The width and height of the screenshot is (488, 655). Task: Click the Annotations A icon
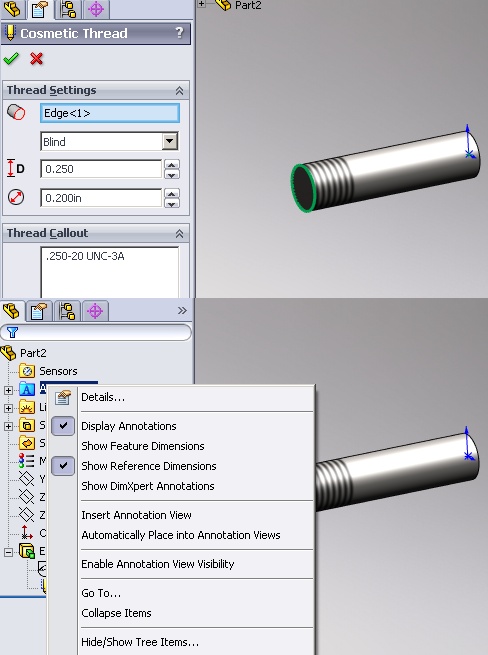27,390
